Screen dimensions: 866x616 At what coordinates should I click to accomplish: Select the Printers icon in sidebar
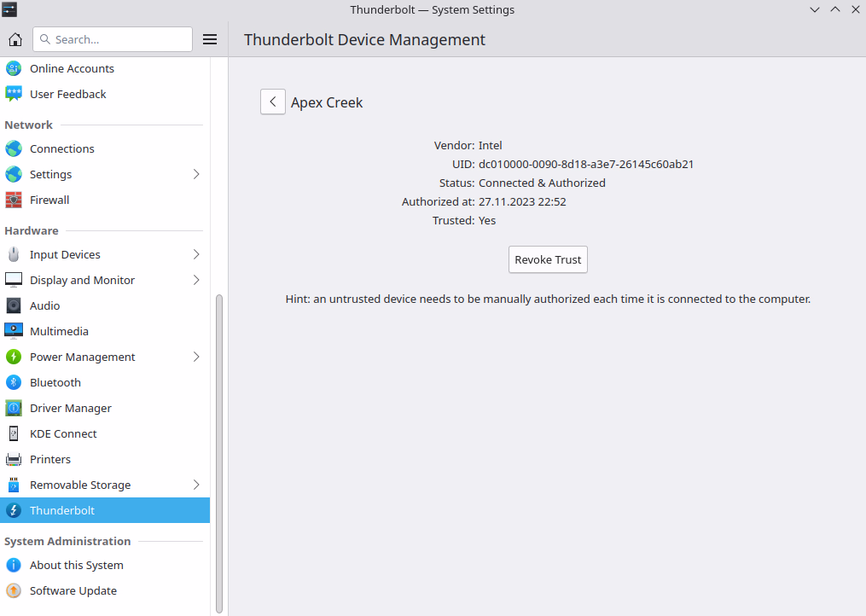tap(14, 459)
